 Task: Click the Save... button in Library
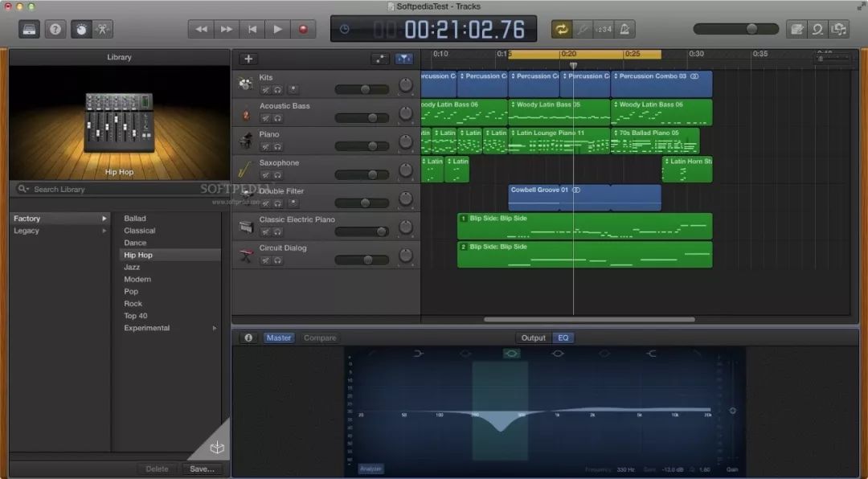coord(201,469)
